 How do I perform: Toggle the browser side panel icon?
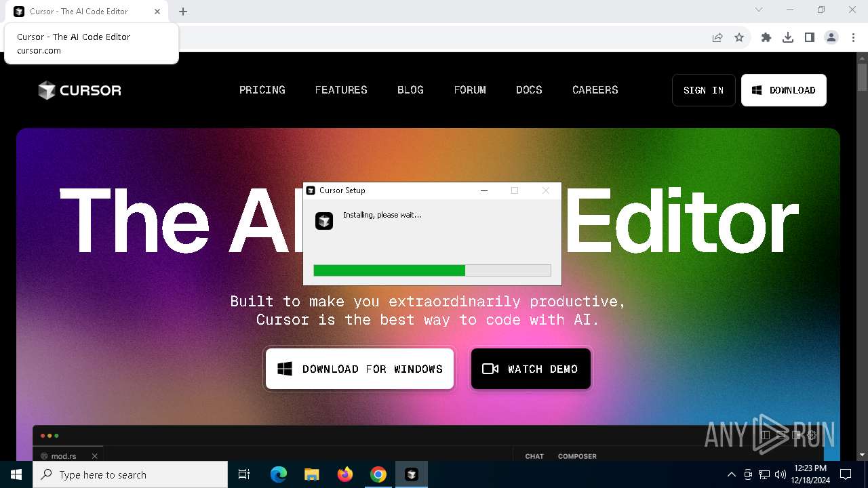click(x=810, y=38)
